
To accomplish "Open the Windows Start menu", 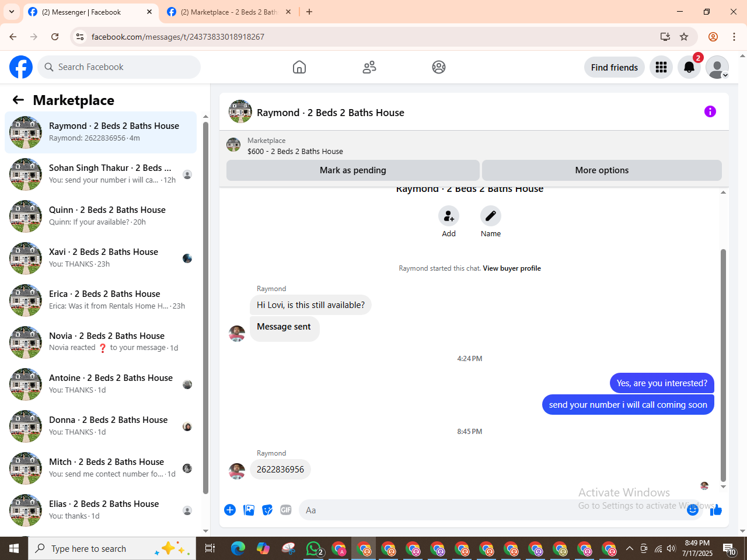I will [x=14, y=548].
